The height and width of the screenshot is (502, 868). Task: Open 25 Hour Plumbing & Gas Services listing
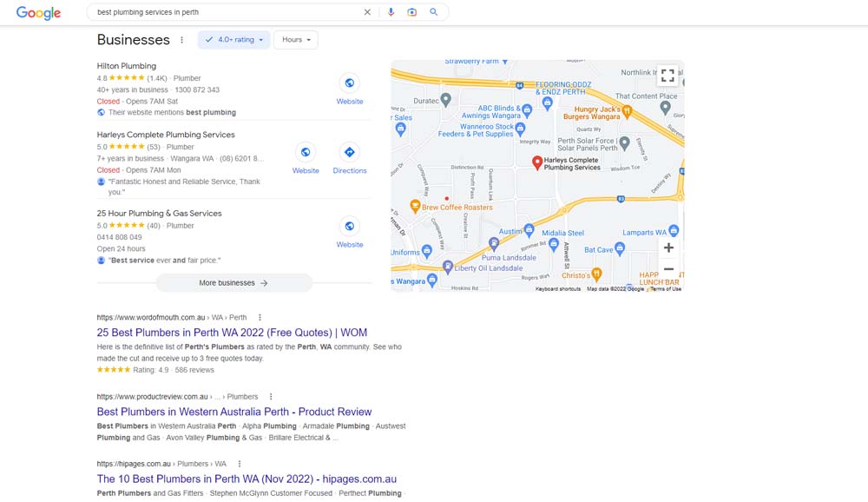(x=160, y=214)
